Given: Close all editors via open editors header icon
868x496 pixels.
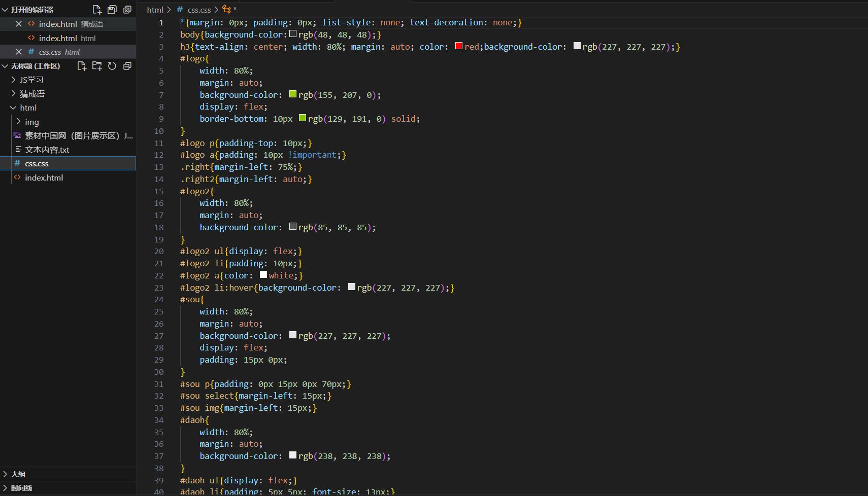Looking at the screenshot, I should (x=127, y=9).
